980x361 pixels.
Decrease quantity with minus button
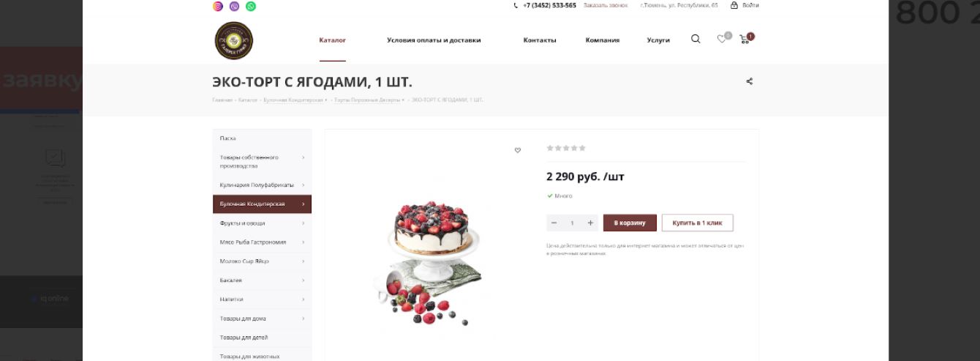click(554, 223)
